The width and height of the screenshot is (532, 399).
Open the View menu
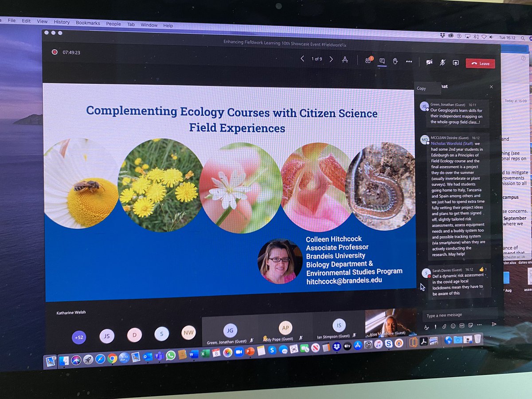[42, 21]
